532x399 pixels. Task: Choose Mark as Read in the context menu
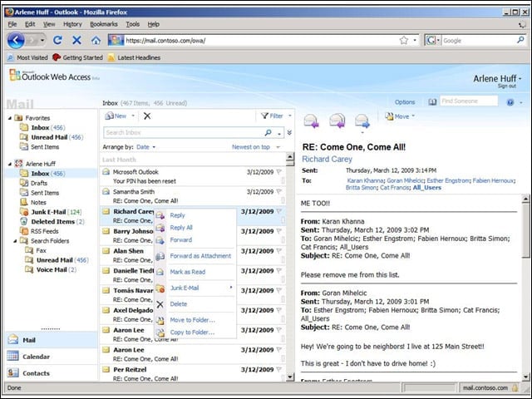click(x=188, y=272)
